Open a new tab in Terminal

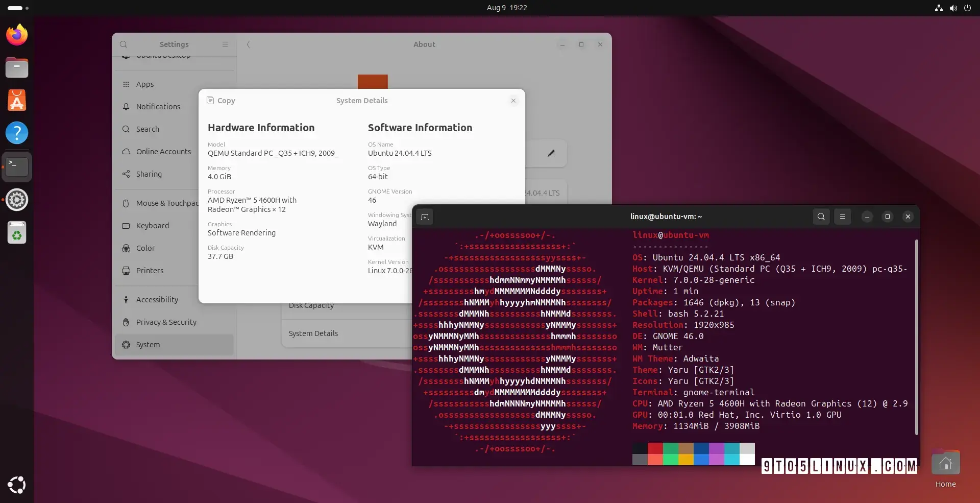pos(425,217)
